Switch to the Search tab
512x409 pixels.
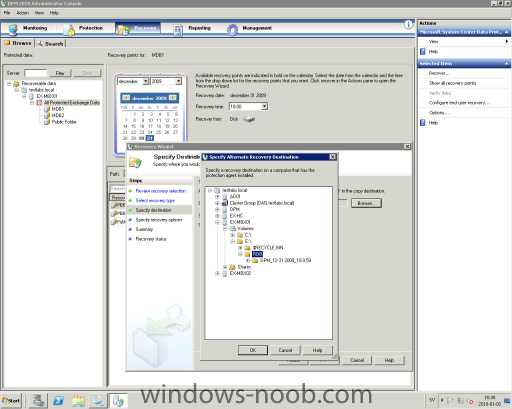point(50,44)
